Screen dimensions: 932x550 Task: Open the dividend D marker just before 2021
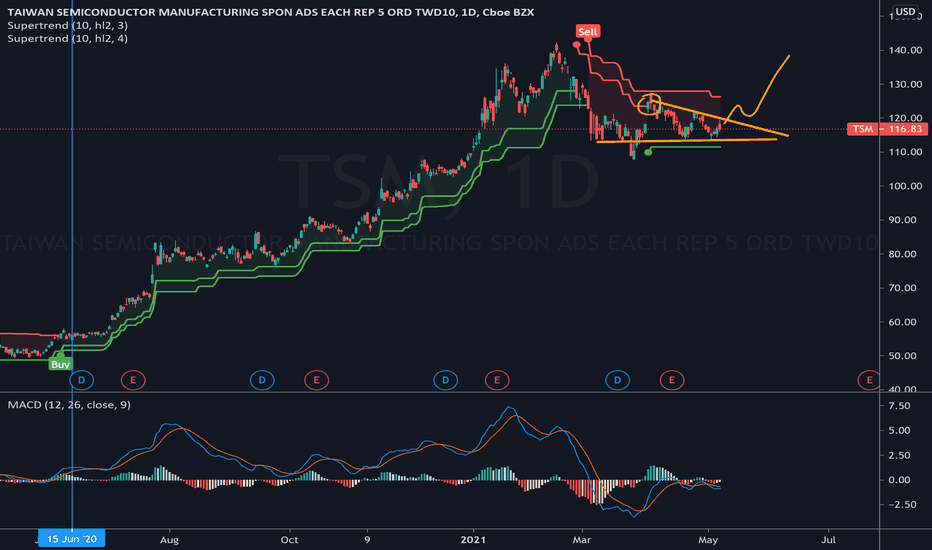coord(445,380)
